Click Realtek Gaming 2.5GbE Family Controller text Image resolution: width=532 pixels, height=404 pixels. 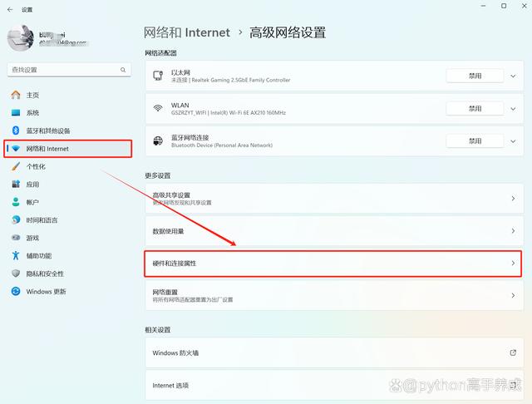(241, 80)
